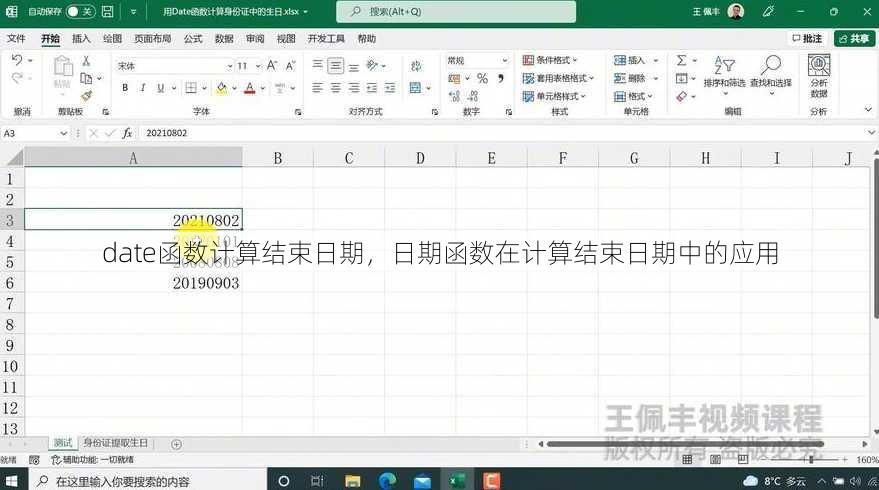Toggle Middle Align vertical alignment
The height and width of the screenshot is (490, 879).
tap(335, 66)
